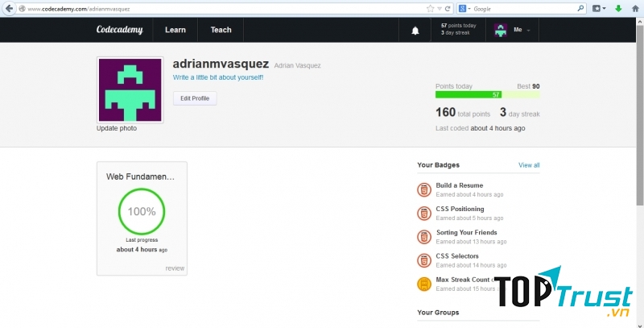Click the adrianmvasquez username heading

tap(221, 64)
